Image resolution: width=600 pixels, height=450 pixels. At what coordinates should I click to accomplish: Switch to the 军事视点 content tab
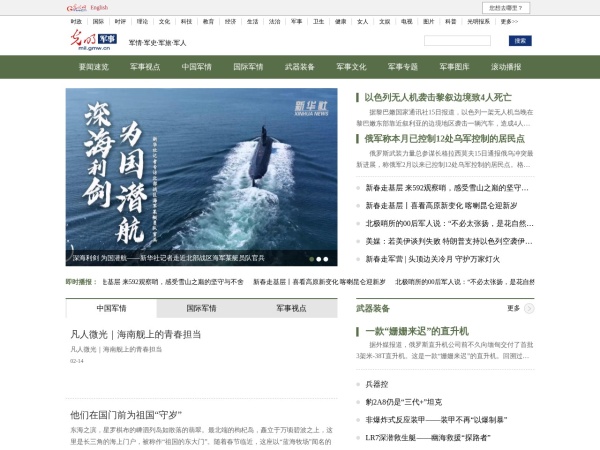click(294, 308)
